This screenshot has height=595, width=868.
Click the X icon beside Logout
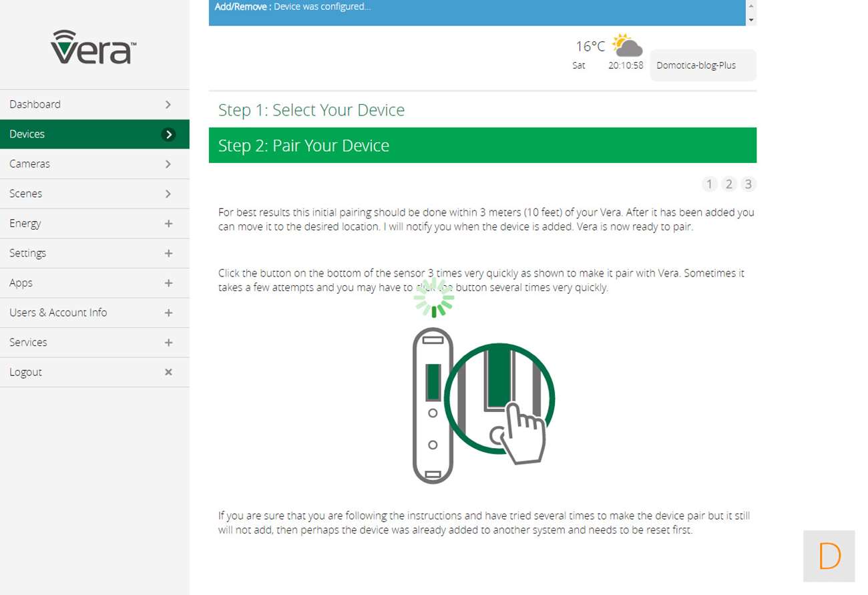coord(168,372)
